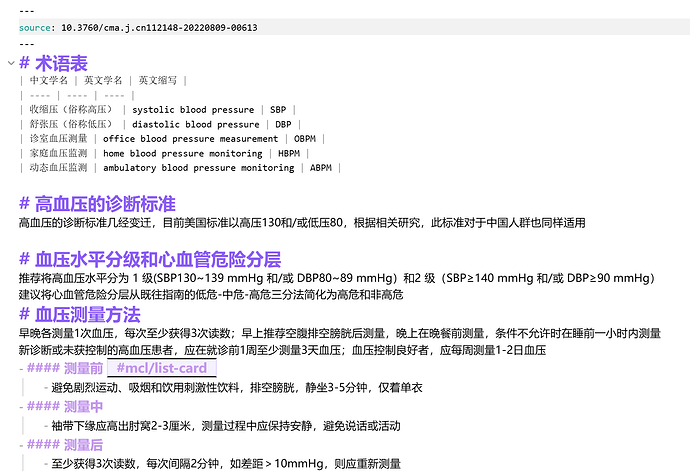Click table header cell 英文缩写
The width and height of the screenshot is (690, 471).
point(158,80)
